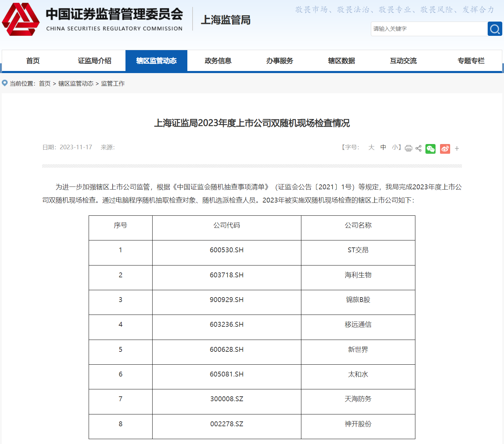Click the article title heading
Screen dimensions: 504x444
tap(252, 123)
